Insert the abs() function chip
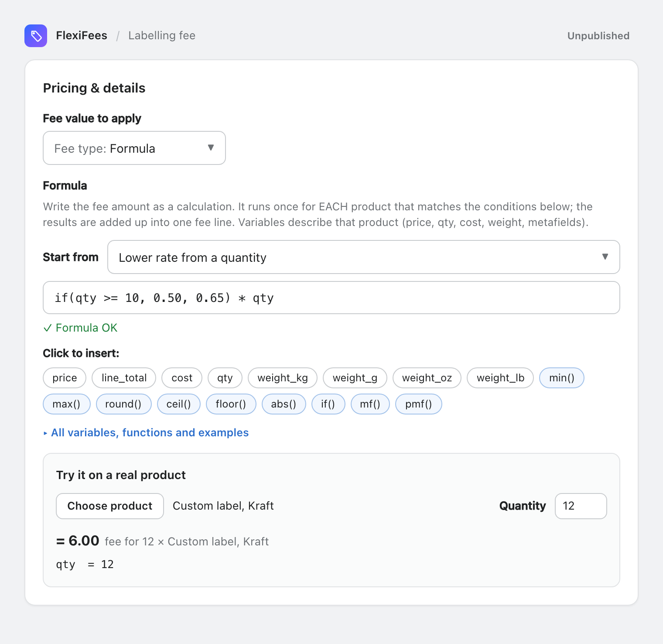This screenshot has width=663, height=644. click(284, 404)
